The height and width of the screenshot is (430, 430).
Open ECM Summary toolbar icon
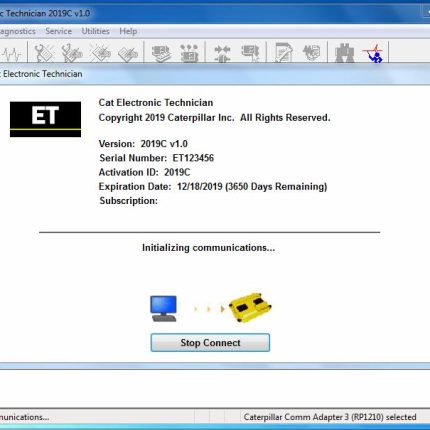(162, 53)
